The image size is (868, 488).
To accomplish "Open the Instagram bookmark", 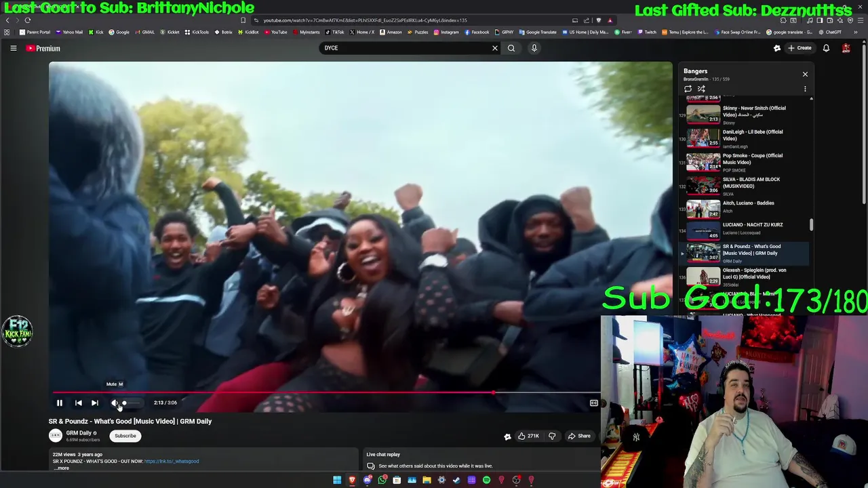I will click(x=446, y=32).
